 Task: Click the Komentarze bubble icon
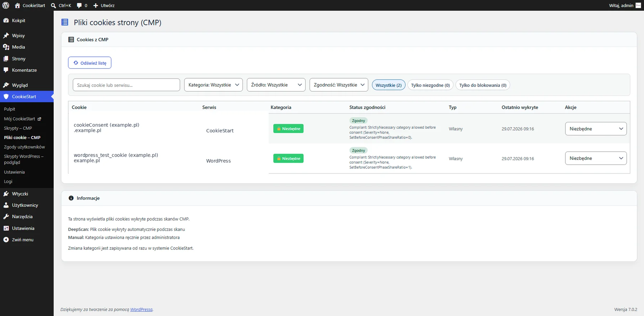(6, 70)
